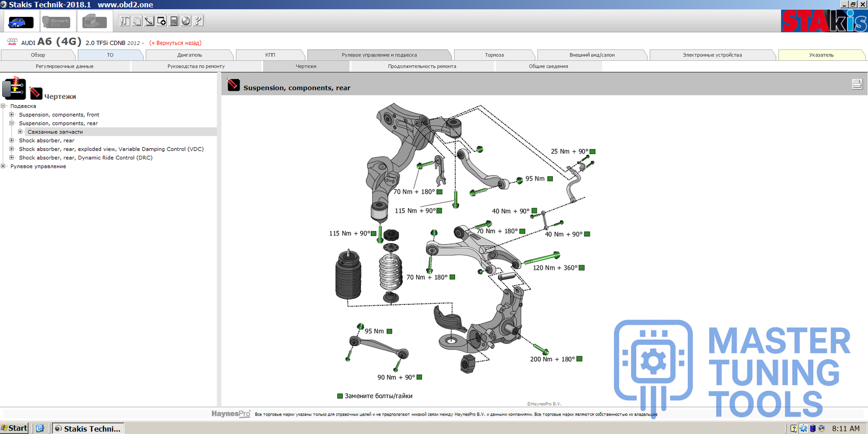This screenshot has width=868, height=434.
Task: Click the copy documents toolbar icon
Action: (x=137, y=21)
